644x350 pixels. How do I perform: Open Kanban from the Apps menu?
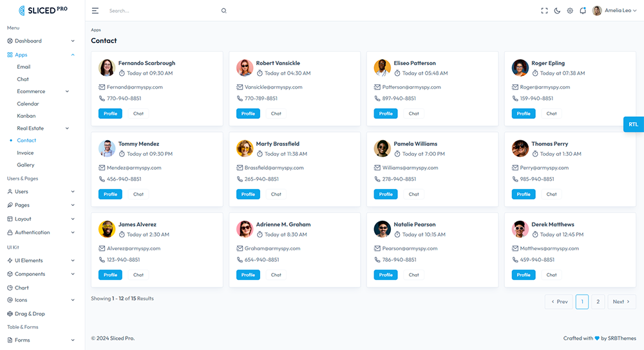point(26,116)
